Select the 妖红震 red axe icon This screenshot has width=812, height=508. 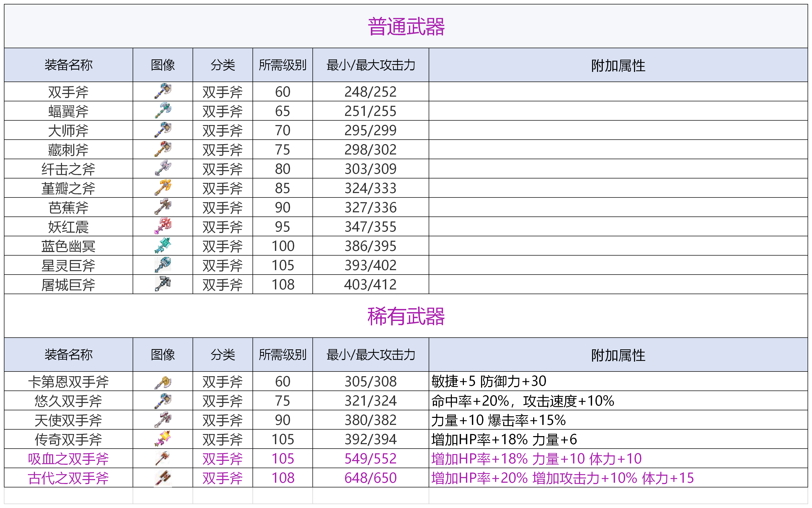(x=163, y=226)
